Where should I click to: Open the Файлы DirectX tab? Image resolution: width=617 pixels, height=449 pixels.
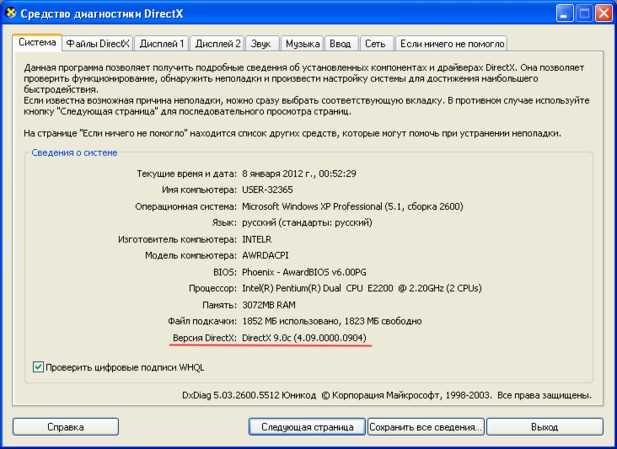coord(98,44)
